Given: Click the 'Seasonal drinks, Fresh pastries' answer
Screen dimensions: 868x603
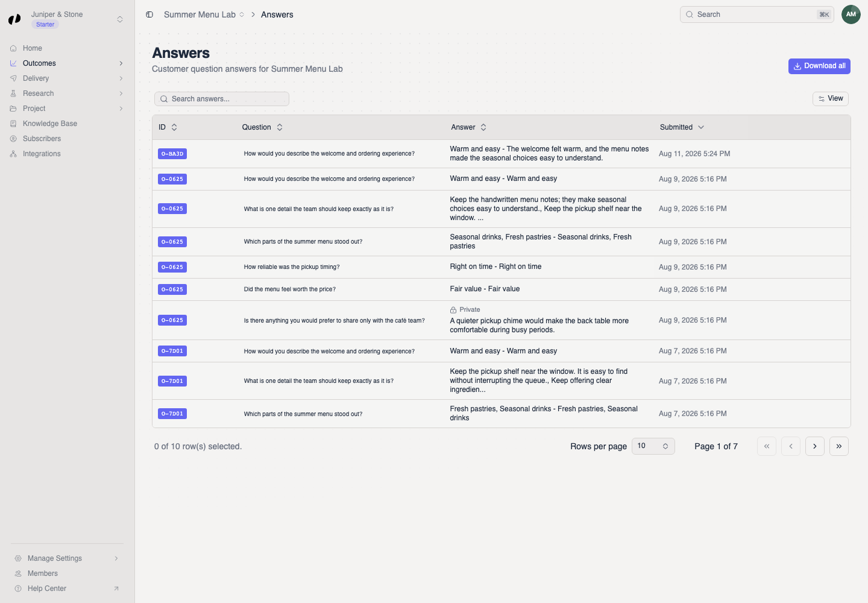Looking at the screenshot, I should (541, 242).
